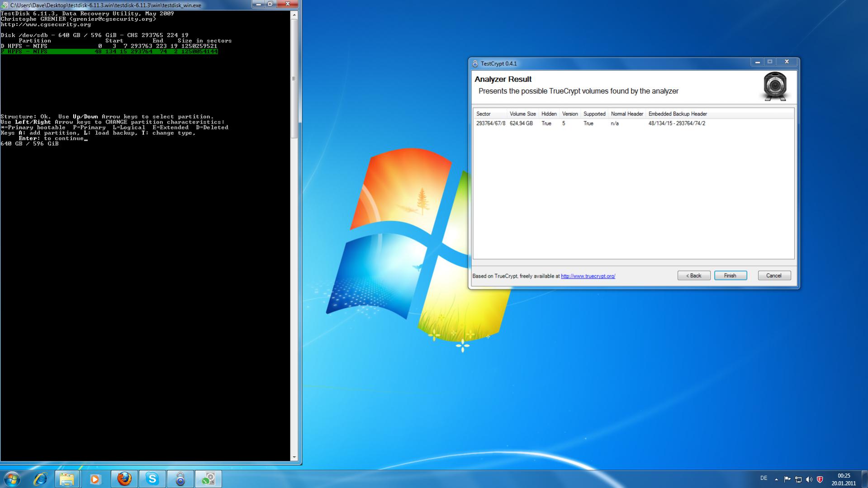This screenshot has height=488, width=868.
Task: Close the TestDisk console window
Action: [288, 5]
